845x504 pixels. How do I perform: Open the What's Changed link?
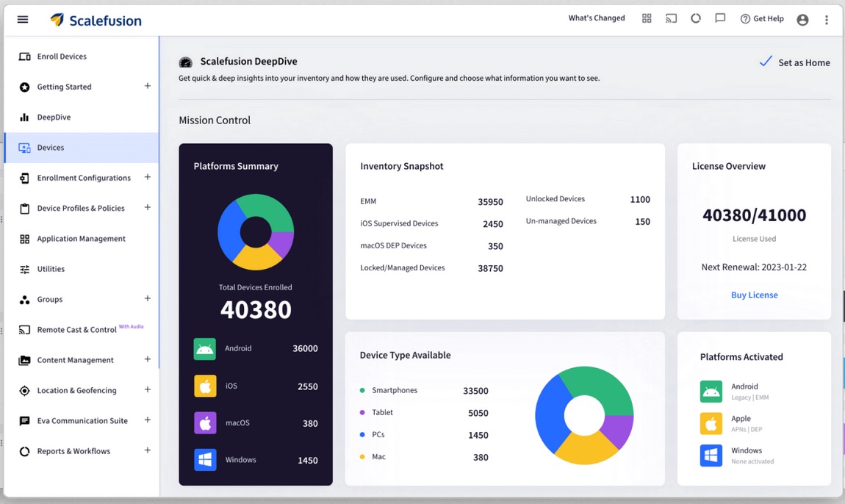pos(597,18)
